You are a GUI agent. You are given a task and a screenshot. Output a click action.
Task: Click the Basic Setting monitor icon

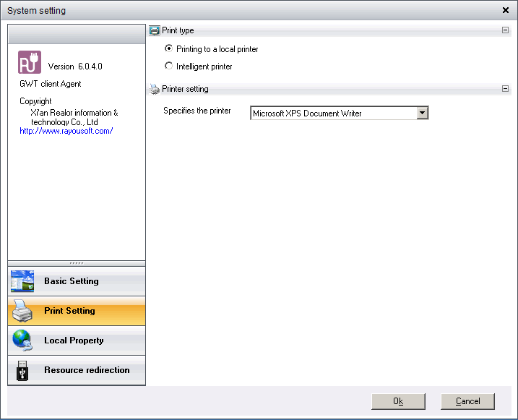coord(22,281)
